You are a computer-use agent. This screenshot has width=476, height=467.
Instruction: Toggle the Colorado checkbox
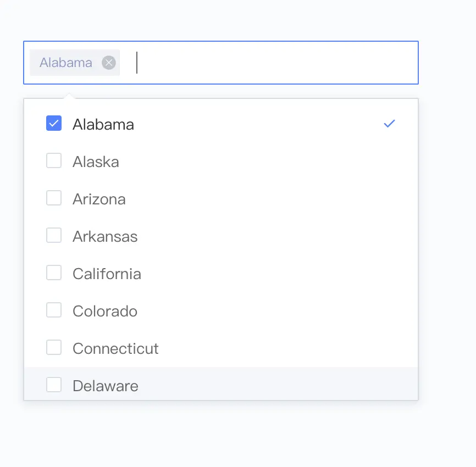tap(54, 310)
